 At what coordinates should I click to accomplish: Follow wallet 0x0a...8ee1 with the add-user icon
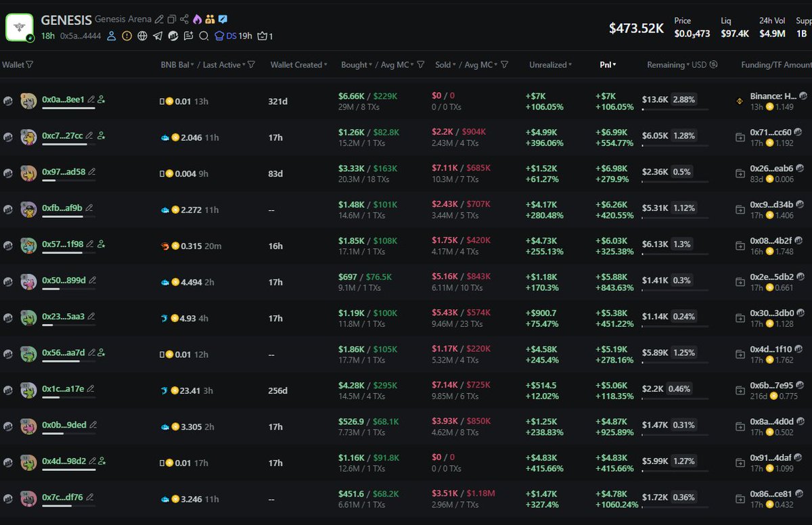point(101,99)
